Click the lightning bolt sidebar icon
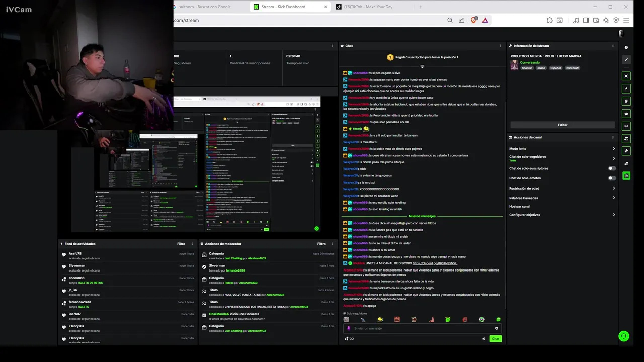 pos(626,88)
